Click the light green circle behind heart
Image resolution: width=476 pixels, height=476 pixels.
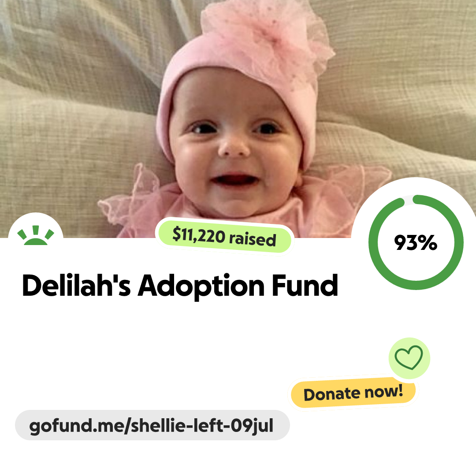[x=409, y=358]
